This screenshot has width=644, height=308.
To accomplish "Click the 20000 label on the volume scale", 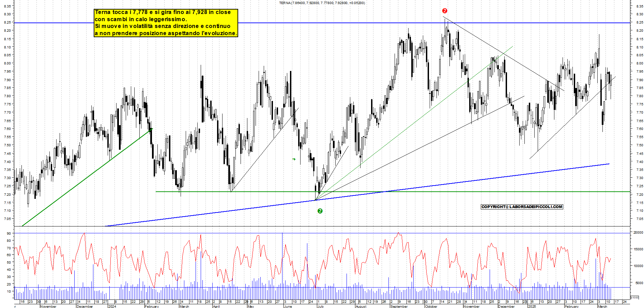I will coord(638,233).
